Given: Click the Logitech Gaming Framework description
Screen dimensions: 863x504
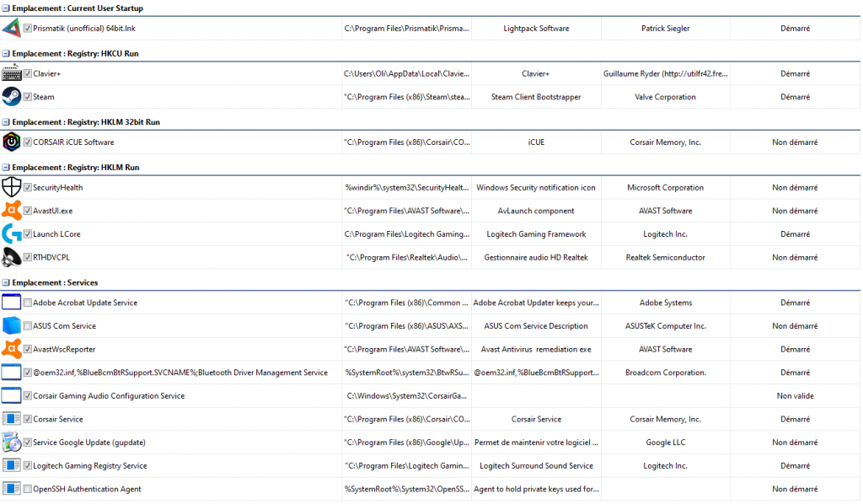Looking at the screenshot, I should tap(536, 233).
